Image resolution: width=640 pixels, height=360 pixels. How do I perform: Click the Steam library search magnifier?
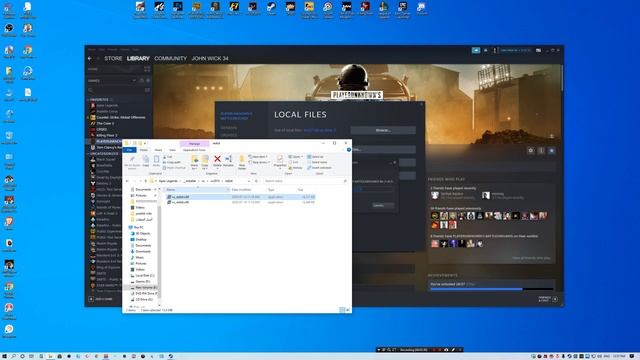[x=91, y=90]
